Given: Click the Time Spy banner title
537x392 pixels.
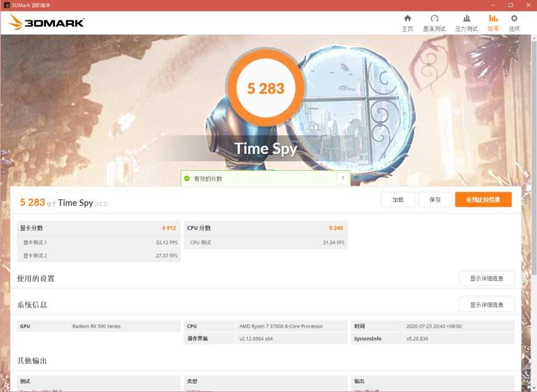Looking at the screenshot, I should pos(266,149).
